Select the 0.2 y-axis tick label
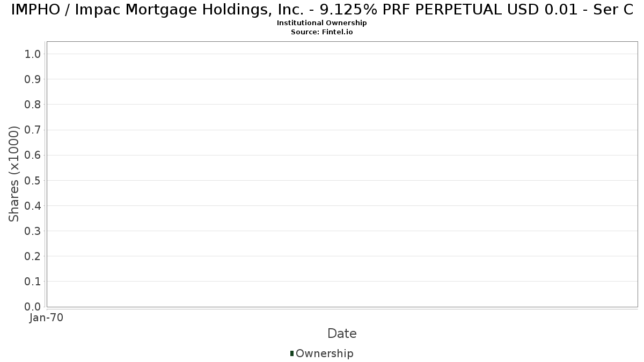Screen dimensions: 644x362 point(32,256)
